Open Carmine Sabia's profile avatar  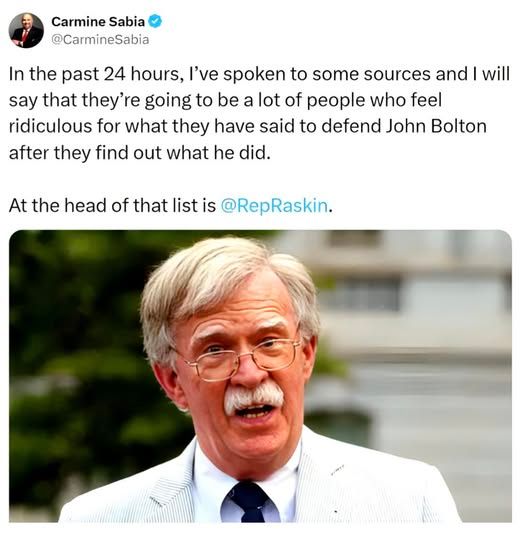pos(26,30)
